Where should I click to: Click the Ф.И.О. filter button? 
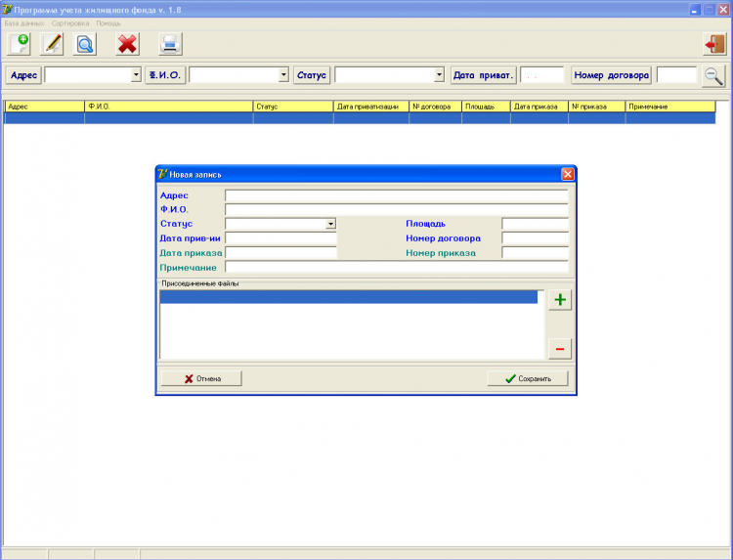click(165, 75)
